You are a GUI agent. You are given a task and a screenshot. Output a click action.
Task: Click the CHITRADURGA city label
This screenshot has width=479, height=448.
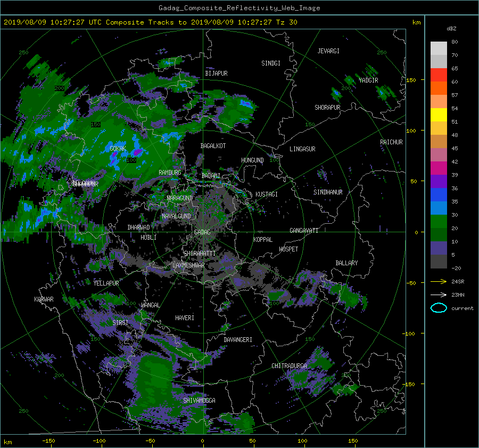[289, 366]
